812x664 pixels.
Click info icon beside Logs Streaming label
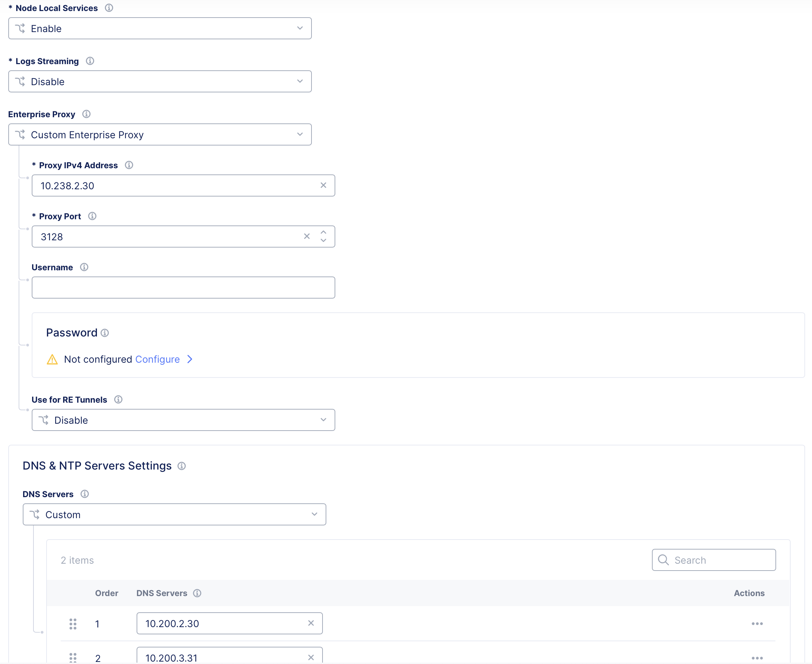coord(90,61)
